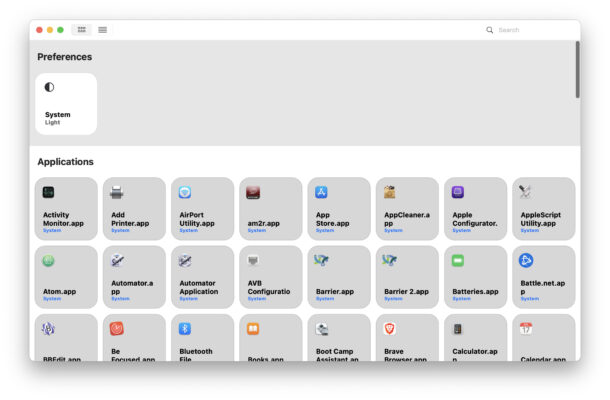Click the Barrier 2.app tile
The image size is (610, 400).
coord(407,277)
